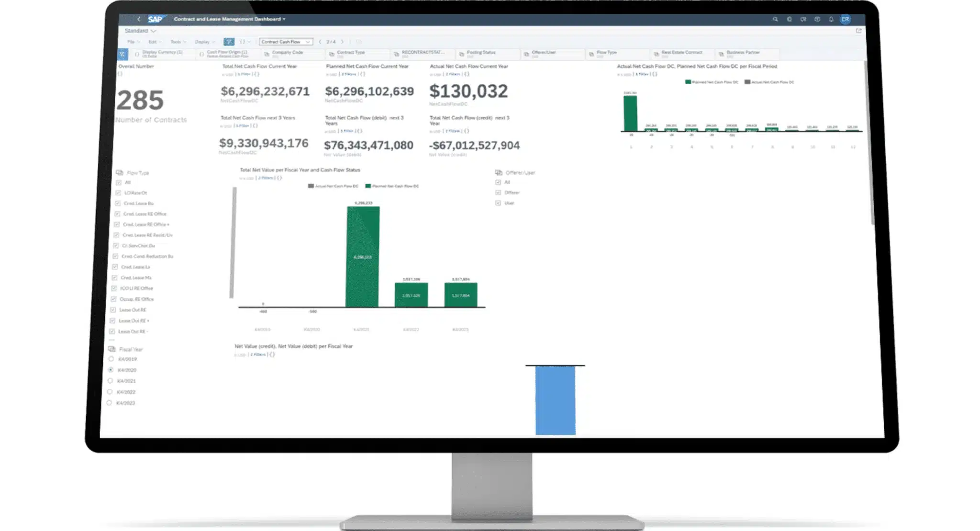Click the header icon right of search

(789, 19)
